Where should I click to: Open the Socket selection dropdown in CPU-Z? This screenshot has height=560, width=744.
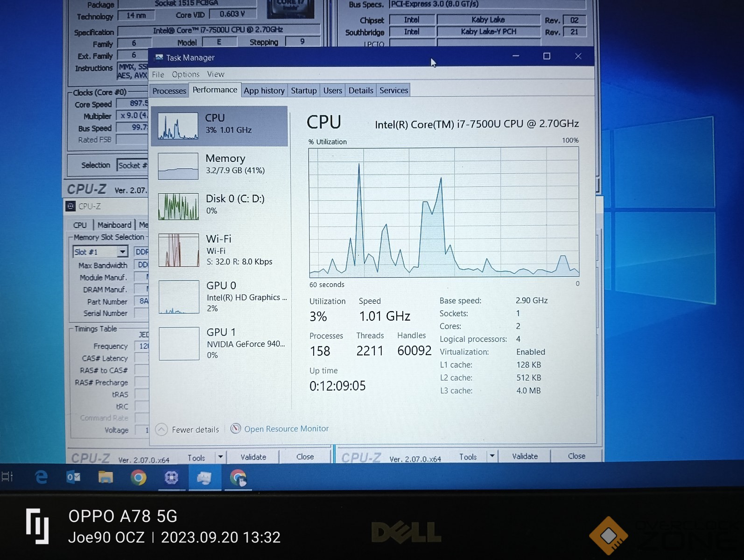click(x=132, y=166)
